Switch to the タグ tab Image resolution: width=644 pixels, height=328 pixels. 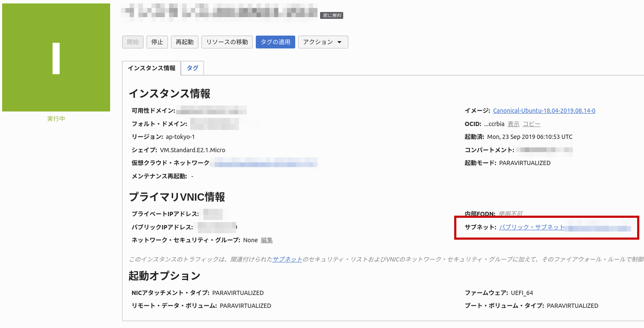pos(192,68)
